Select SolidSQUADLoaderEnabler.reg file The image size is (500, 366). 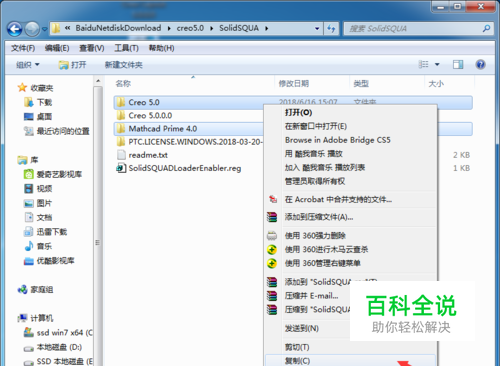pyautogui.click(x=178, y=168)
